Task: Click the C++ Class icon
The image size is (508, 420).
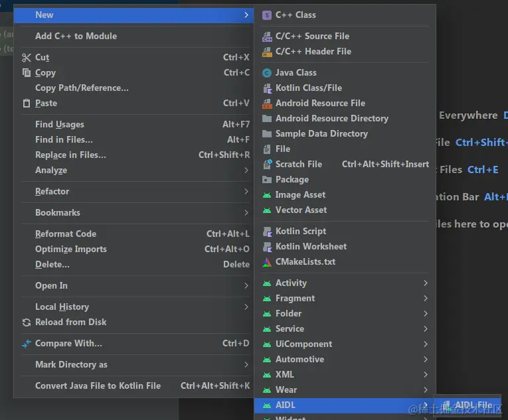Action: (267, 15)
